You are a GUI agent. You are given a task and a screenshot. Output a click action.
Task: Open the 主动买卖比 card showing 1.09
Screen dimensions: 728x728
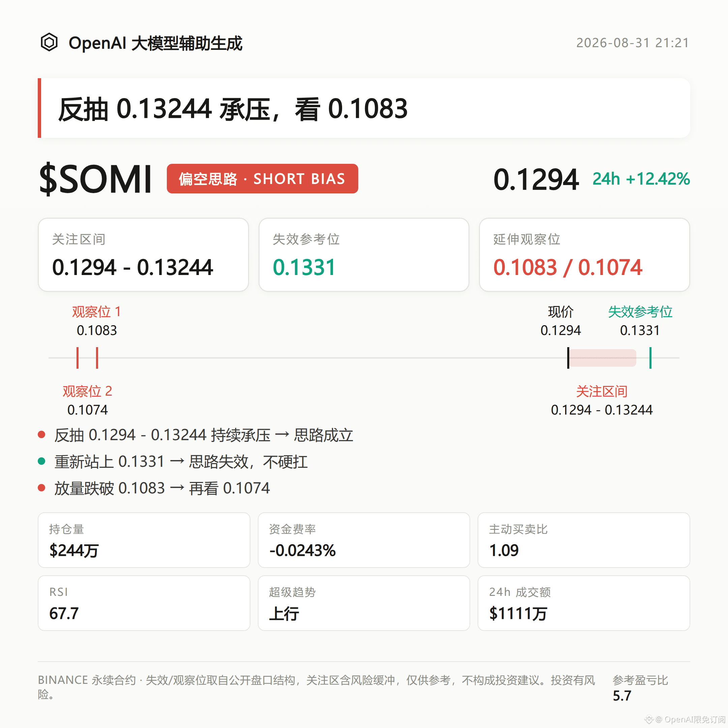(x=584, y=540)
